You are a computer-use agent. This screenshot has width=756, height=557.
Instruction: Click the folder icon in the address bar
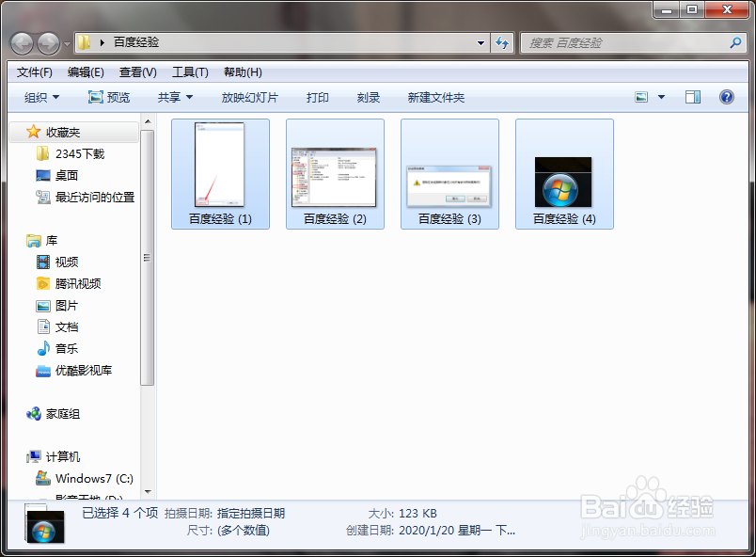[84, 42]
